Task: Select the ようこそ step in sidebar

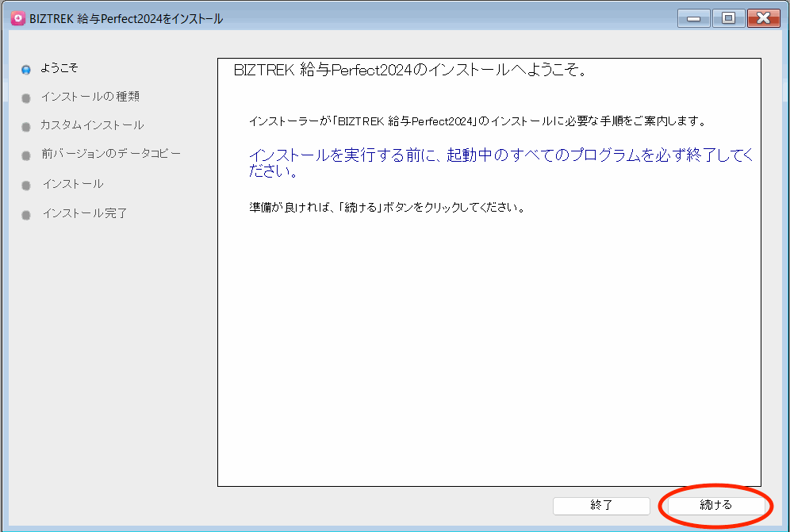Action: click(59, 68)
